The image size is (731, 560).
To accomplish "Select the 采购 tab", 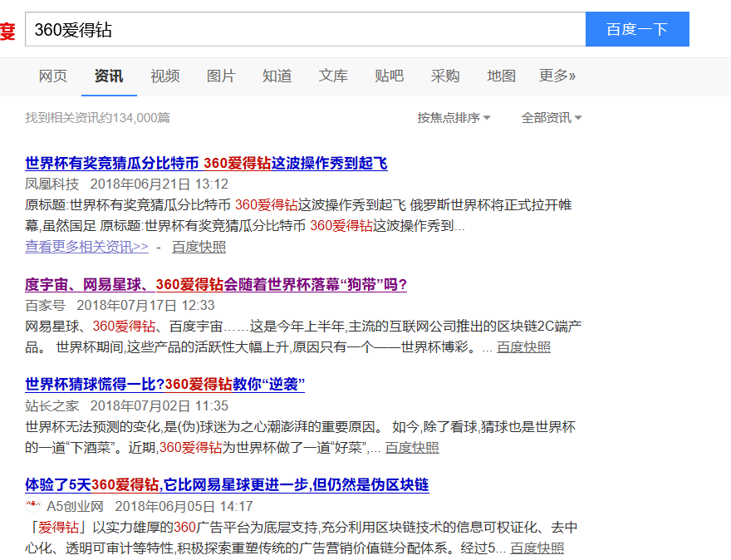I will pyautogui.click(x=445, y=76).
